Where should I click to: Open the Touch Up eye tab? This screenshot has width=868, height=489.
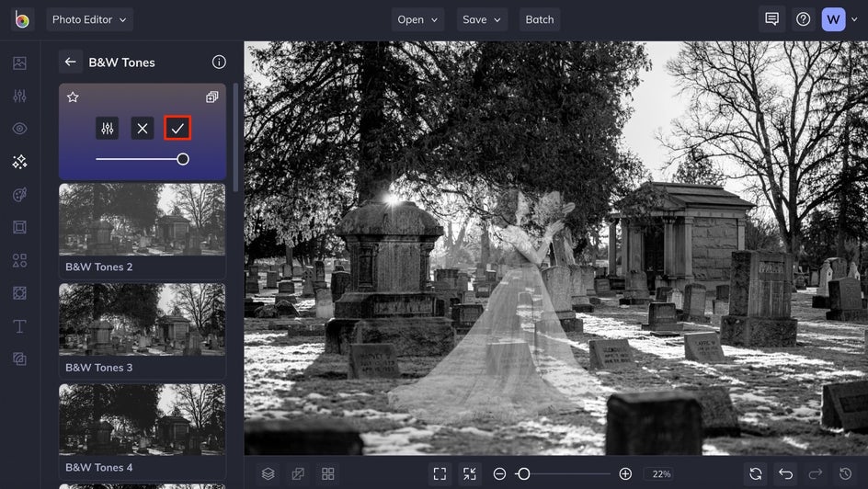point(19,129)
